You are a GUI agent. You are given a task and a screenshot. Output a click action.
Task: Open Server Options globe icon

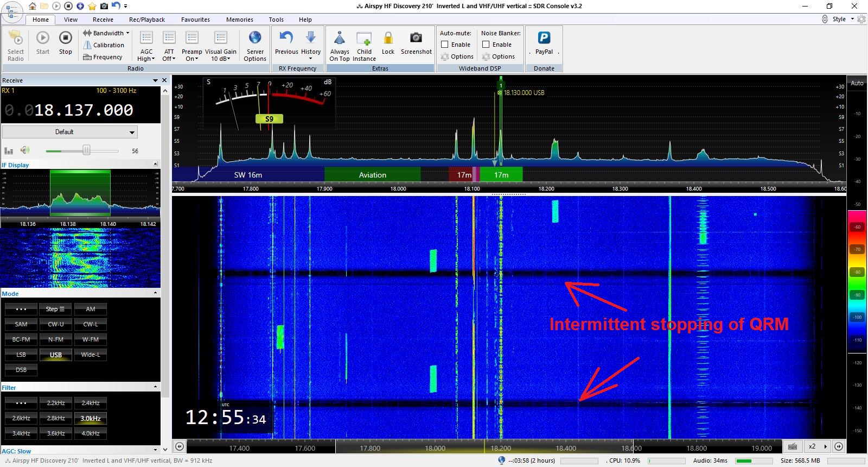[x=255, y=38]
